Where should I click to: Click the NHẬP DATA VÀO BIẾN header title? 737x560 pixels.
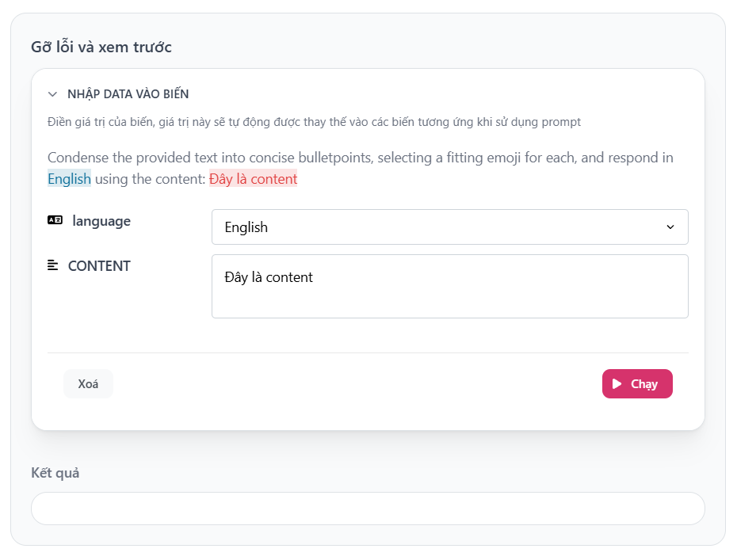coord(128,94)
